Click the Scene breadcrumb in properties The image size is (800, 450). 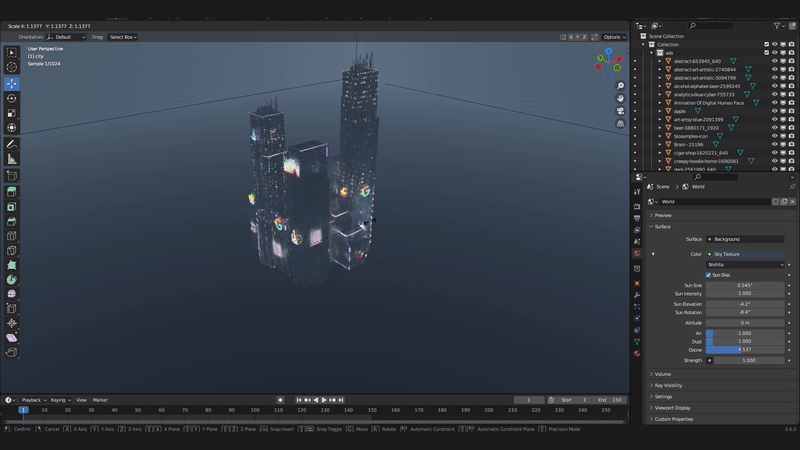click(659, 187)
